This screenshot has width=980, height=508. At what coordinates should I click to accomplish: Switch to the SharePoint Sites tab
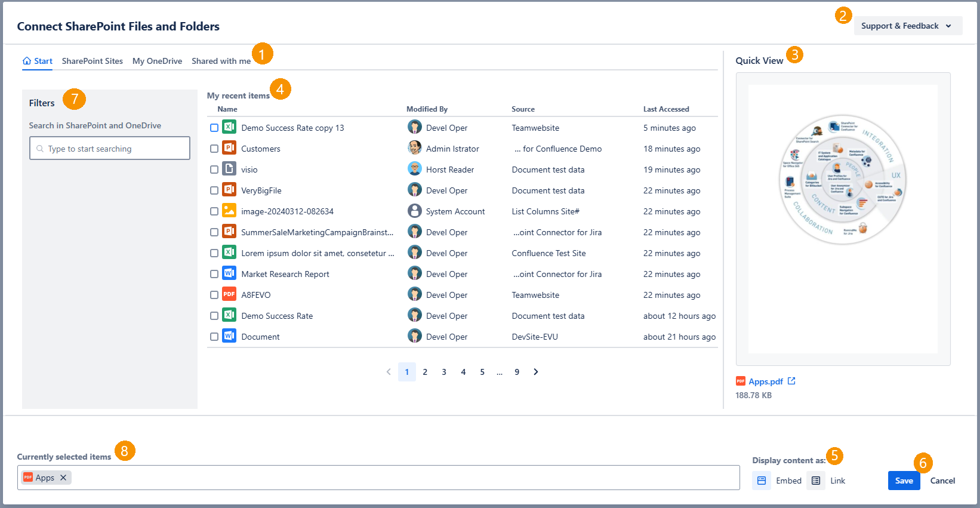point(92,61)
